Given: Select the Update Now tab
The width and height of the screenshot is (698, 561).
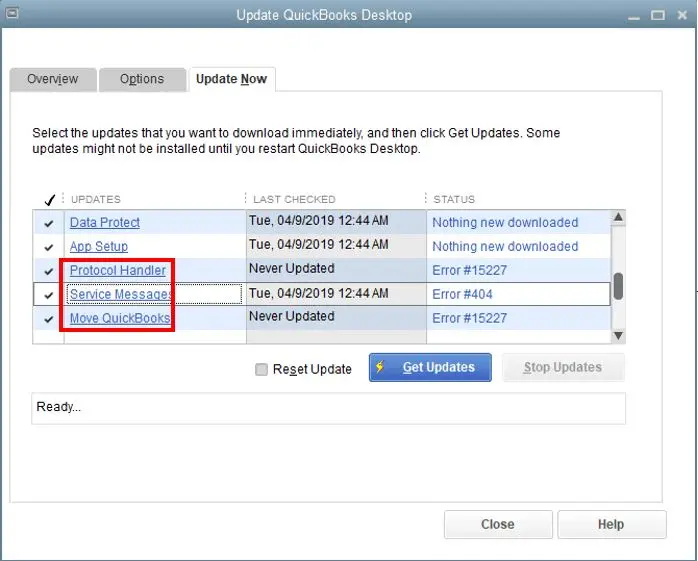Looking at the screenshot, I should tap(231, 79).
